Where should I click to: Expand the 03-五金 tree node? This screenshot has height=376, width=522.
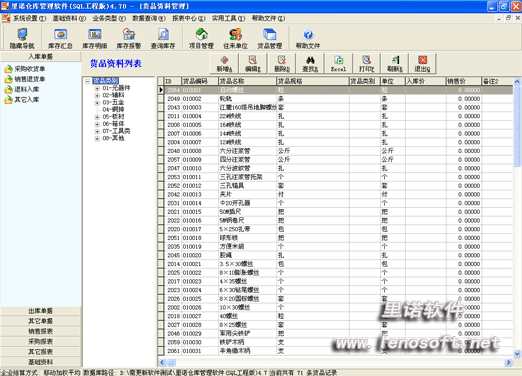97,103
